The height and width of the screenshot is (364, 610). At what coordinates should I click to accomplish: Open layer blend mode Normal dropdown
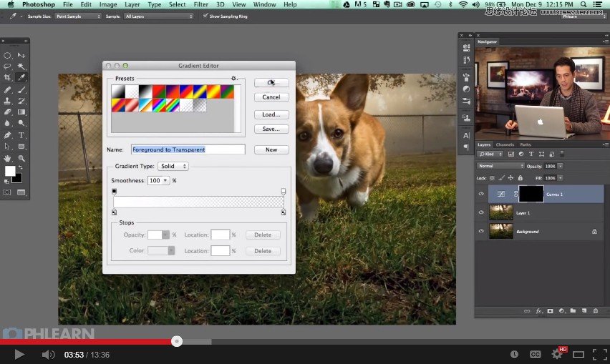click(x=500, y=166)
